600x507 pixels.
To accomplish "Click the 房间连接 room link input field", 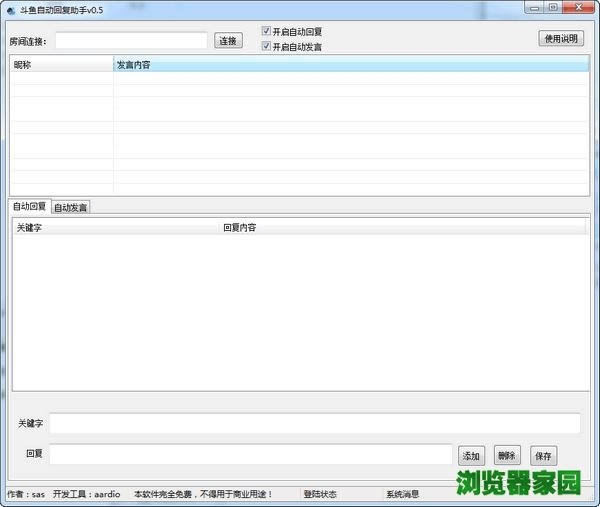I will [x=131, y=41].
